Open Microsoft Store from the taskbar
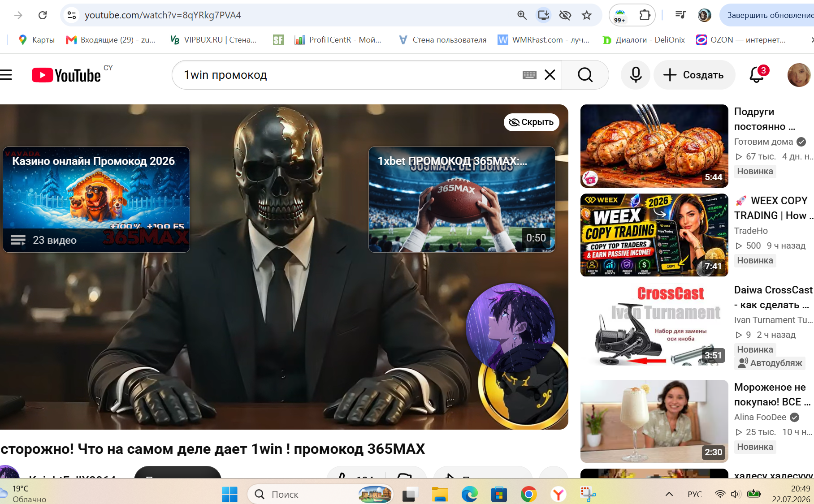The width and height of the screenshot is (814, 504). tap(499, 495)
